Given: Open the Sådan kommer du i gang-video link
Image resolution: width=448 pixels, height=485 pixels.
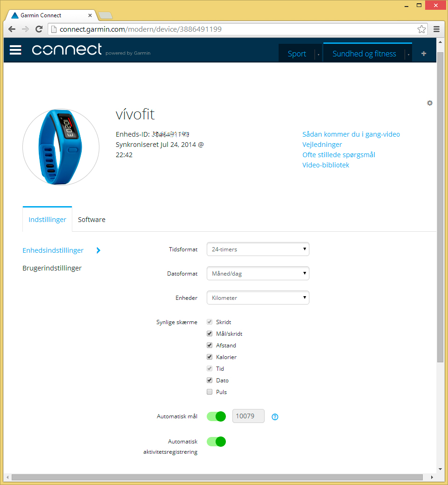Looking at the screenshot, I should coord(351,134).
